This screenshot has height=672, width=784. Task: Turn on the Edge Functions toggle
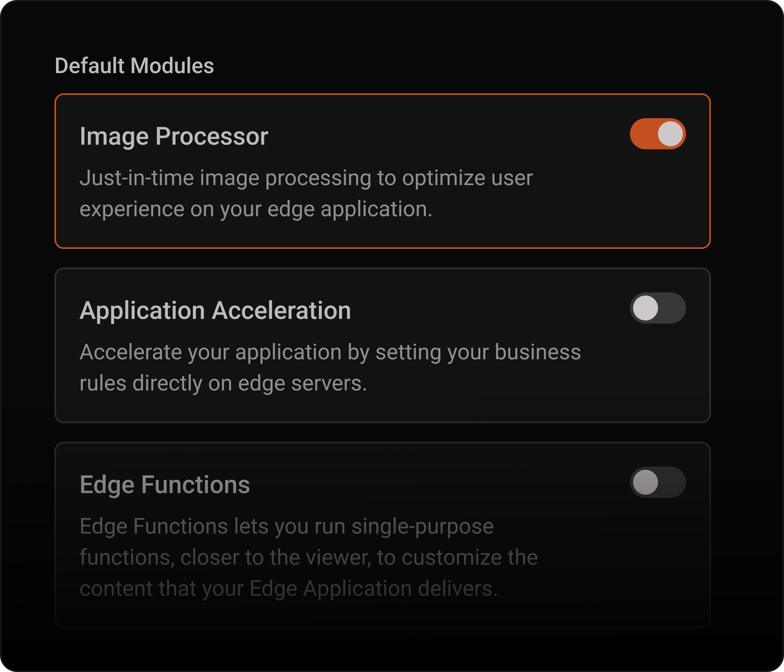click(x=657, y=483)
